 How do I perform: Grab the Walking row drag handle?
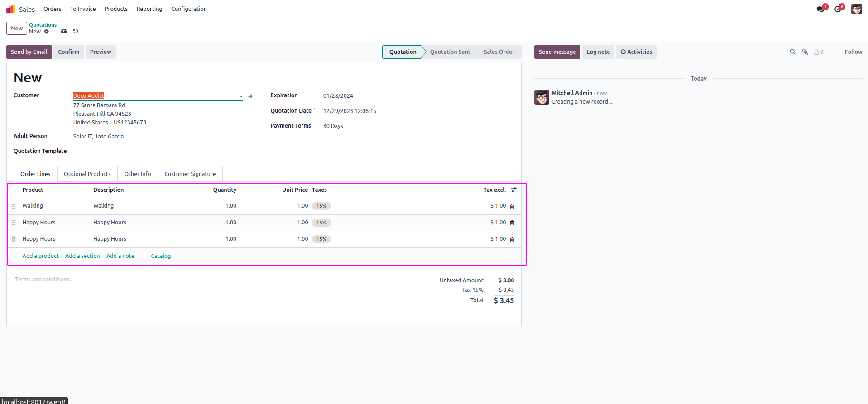[x=14, y=206]
